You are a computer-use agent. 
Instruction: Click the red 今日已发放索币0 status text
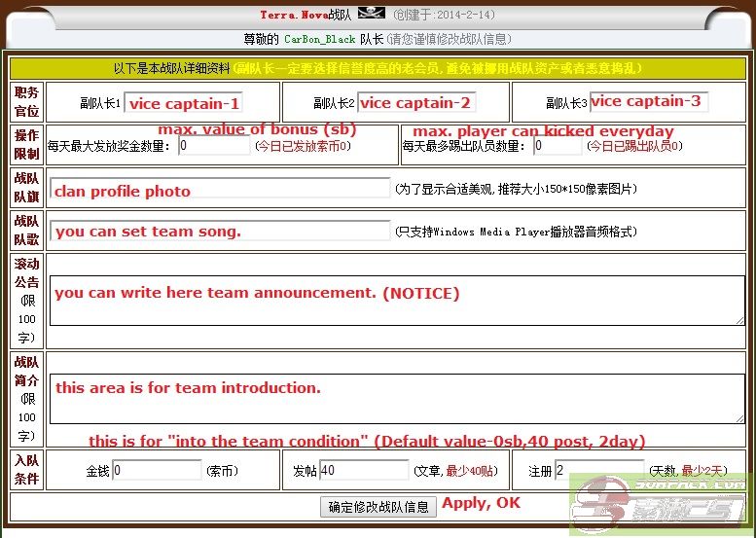[x=303, y=146]
